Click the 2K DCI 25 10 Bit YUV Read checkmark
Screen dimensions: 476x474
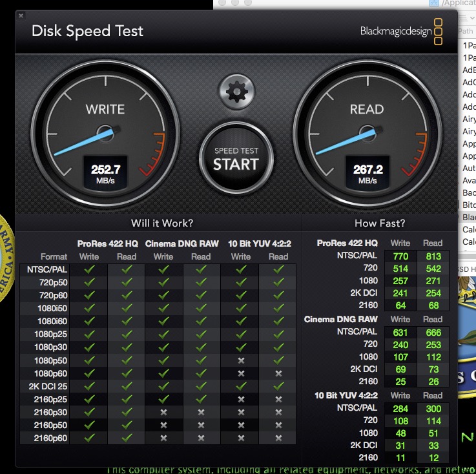click(x=278, y=386)
